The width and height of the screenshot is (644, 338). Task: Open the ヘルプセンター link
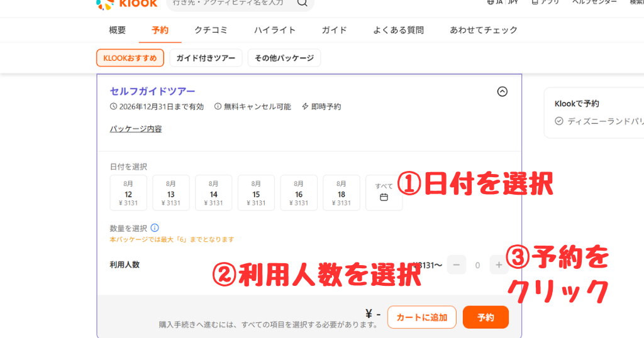pyautogui.click(x=594, y=2)
